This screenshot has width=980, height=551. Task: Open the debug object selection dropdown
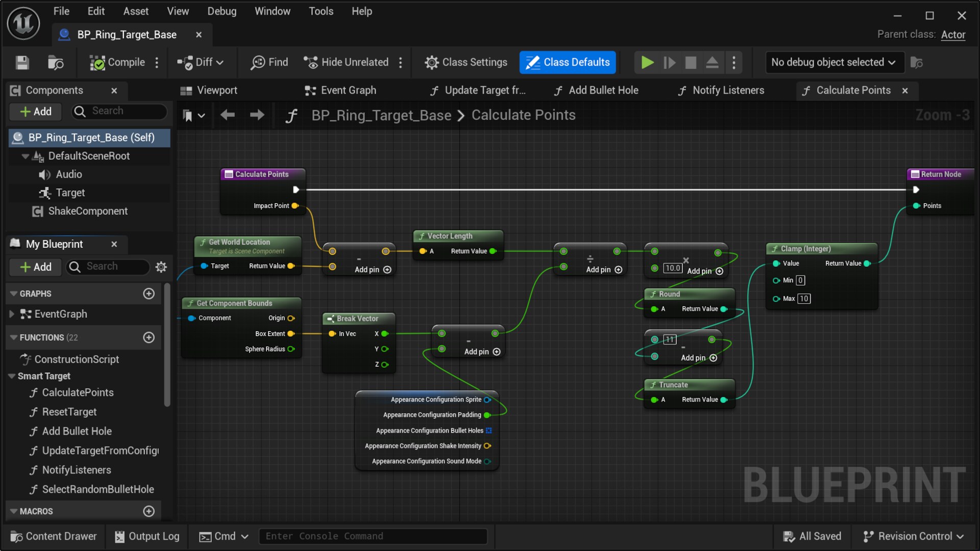[x=834, y=62]
